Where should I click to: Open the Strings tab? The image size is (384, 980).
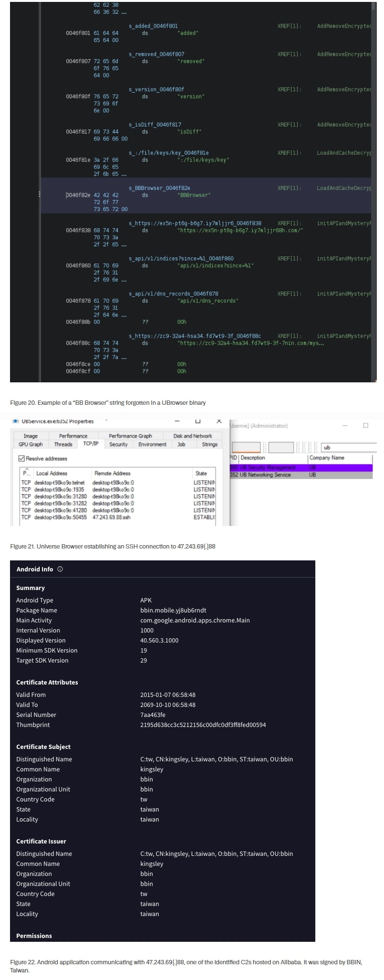(209, 444)
